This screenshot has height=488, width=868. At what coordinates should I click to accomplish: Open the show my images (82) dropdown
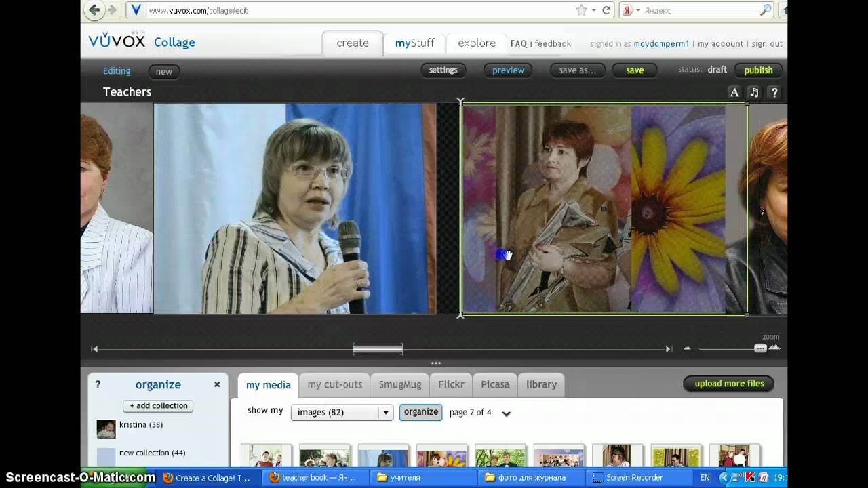tap(342, 412)
